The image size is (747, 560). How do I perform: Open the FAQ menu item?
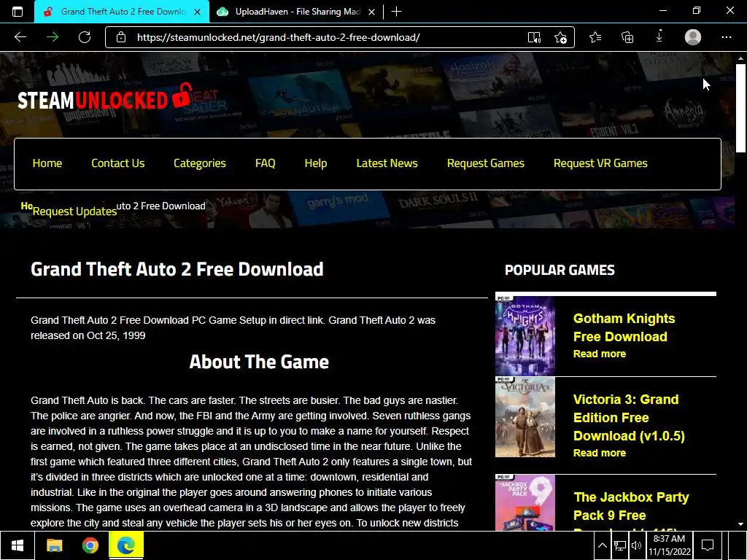[266, 163]
